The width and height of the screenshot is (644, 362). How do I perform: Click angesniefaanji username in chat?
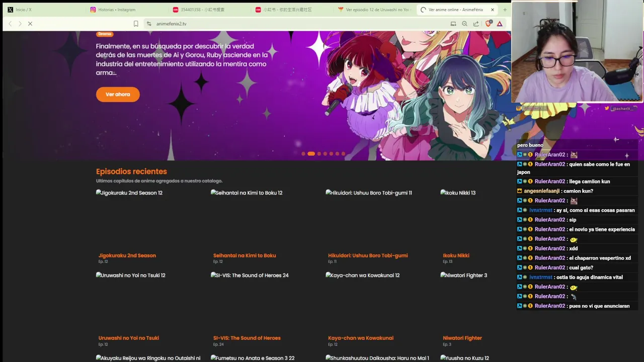coord(541,191)
